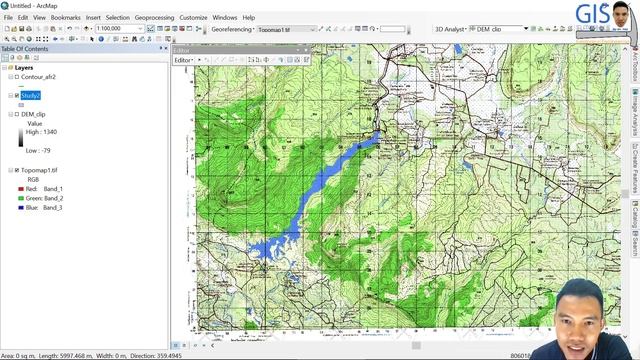Open the red ArcToolbox toolbar icon
640x360 pixels.
[x=182, y=29]
